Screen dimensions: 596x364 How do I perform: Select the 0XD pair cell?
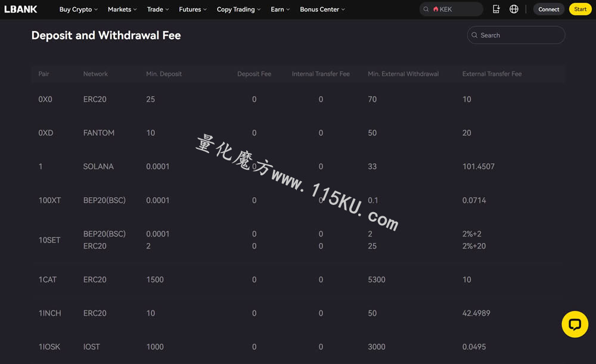coord(46,133)
